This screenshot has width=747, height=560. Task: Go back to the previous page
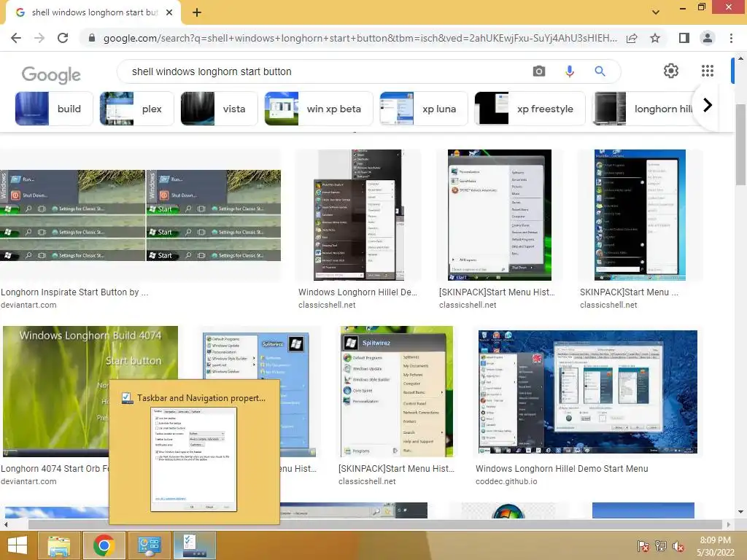click(16, 38)
